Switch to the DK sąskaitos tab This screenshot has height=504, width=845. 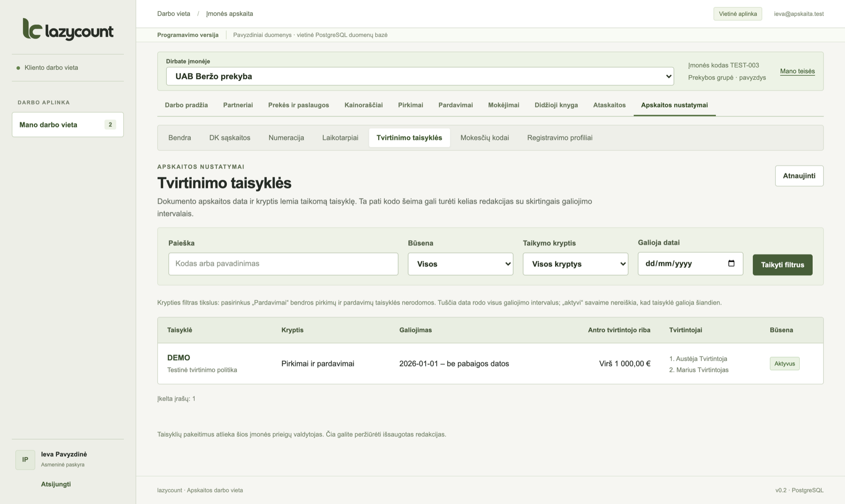point(230,138)
